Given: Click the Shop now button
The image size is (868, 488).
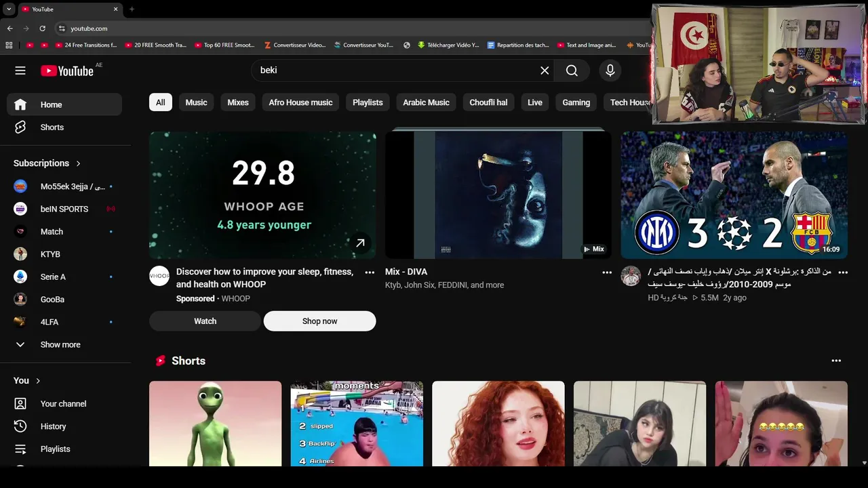Looking at the screenshot, I should tap(319, 321).
